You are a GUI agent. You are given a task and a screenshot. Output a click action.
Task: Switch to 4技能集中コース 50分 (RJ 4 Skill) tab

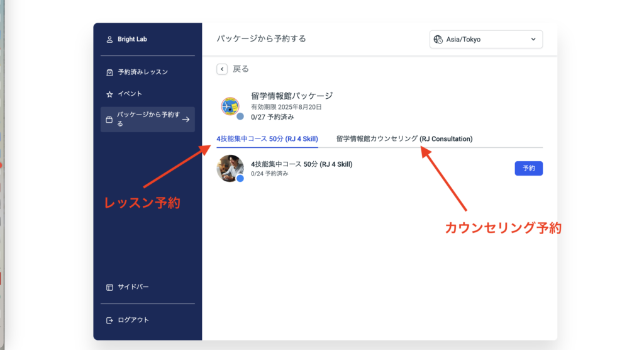267,138
